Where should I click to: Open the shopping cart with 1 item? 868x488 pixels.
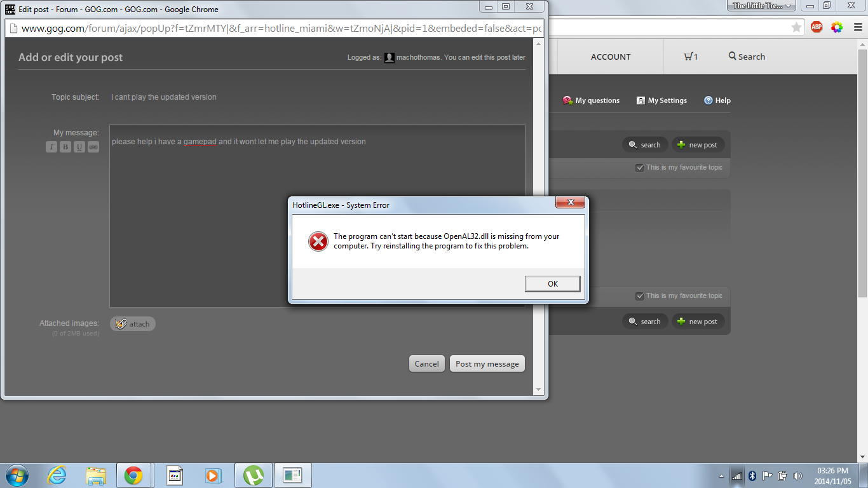[x=691, y=57]
